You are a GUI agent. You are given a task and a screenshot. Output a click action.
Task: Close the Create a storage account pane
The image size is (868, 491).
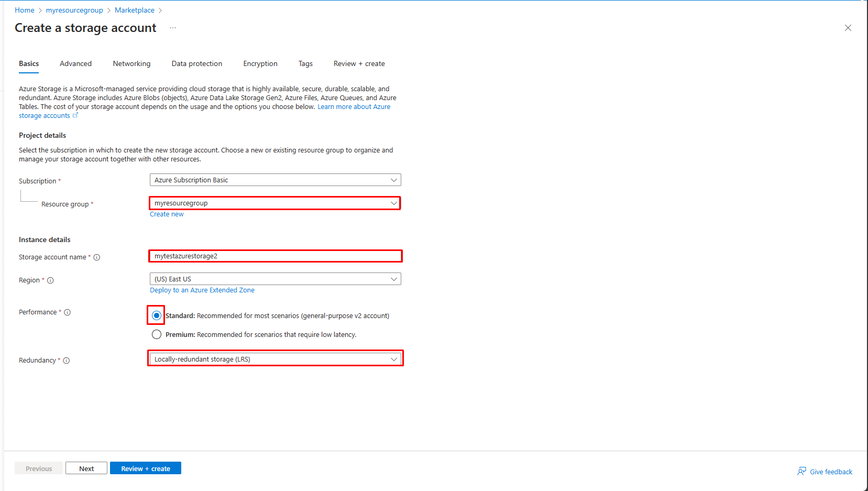[x=848, y=28]
